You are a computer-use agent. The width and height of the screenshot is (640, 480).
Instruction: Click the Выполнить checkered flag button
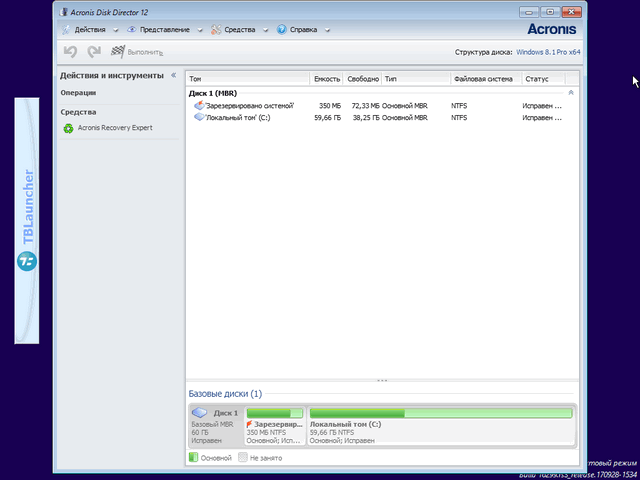tap(136, 52)
